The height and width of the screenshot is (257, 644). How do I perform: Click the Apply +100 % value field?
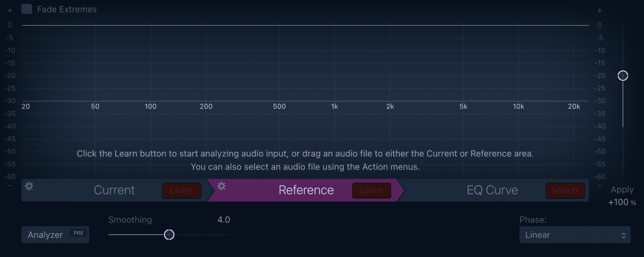[622, 202]
